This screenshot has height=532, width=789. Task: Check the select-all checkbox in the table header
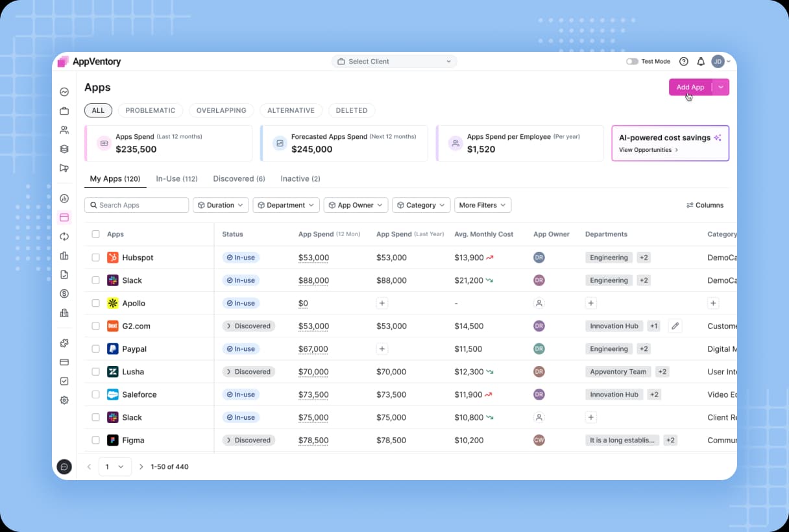95,234
